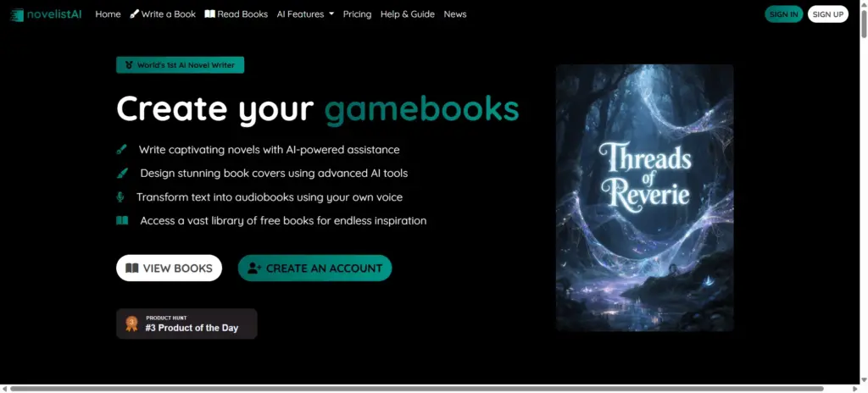The width and height of the screenshot is (868, 393).
Task: Open the Threads of Reverie book cover
Action: tap(645, 197)
